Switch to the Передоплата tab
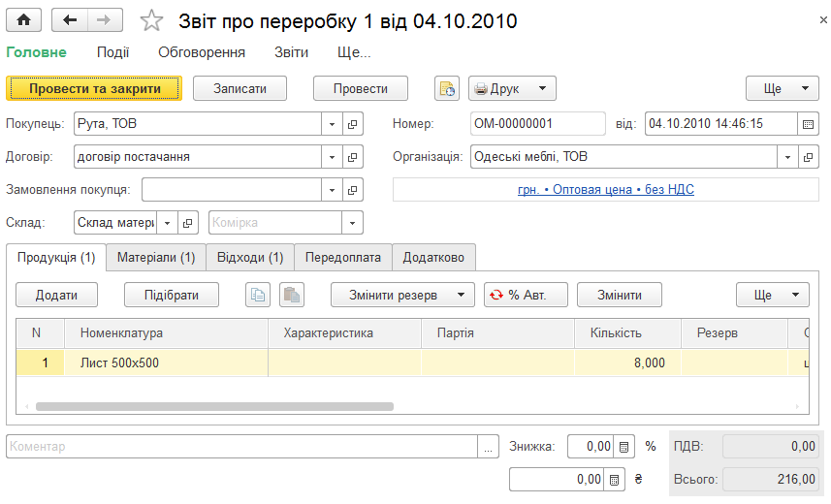This screenshot has width=831, height=504. coord(343,258)
